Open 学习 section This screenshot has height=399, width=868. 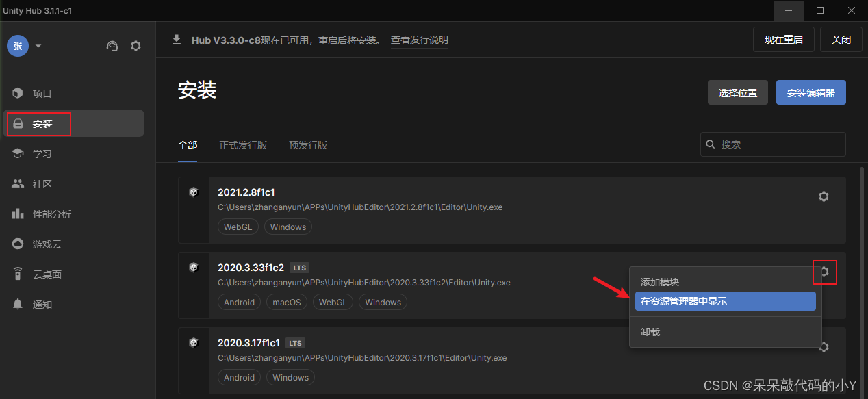(74, 153)
